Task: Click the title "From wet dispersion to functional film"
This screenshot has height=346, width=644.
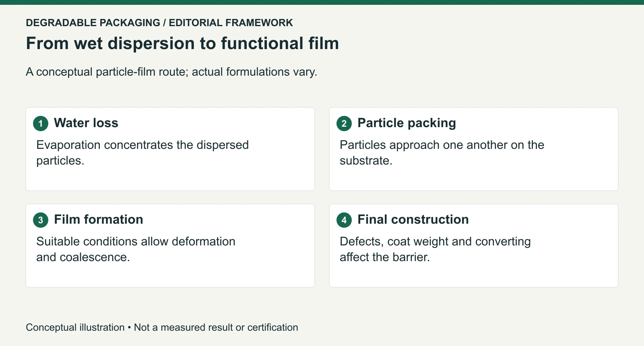Action: point(182,43)
